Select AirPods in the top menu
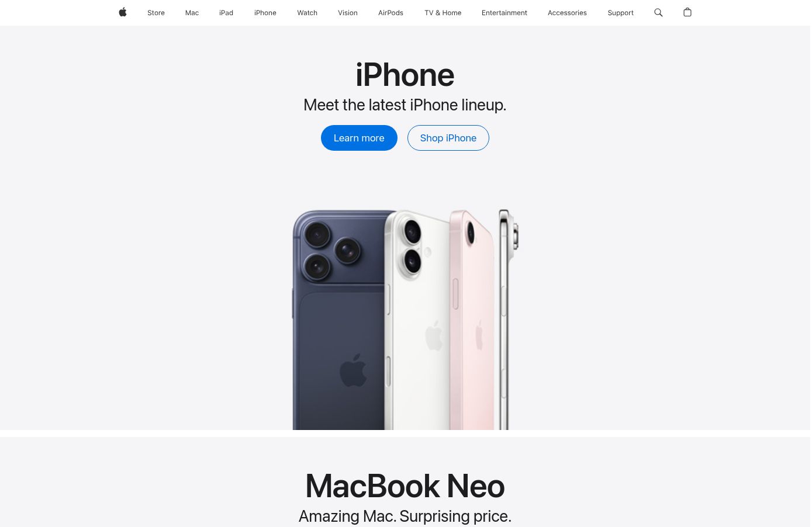 [391, 13]
